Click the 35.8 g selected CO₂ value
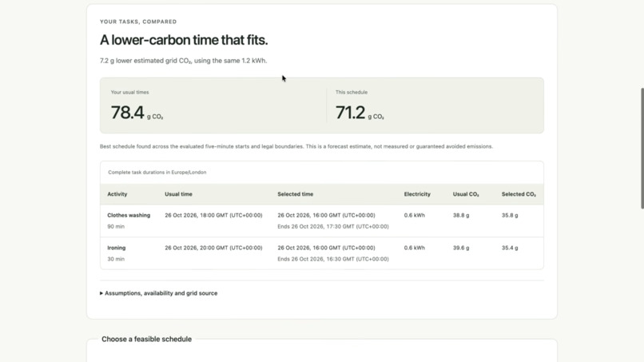 (510, 215)
